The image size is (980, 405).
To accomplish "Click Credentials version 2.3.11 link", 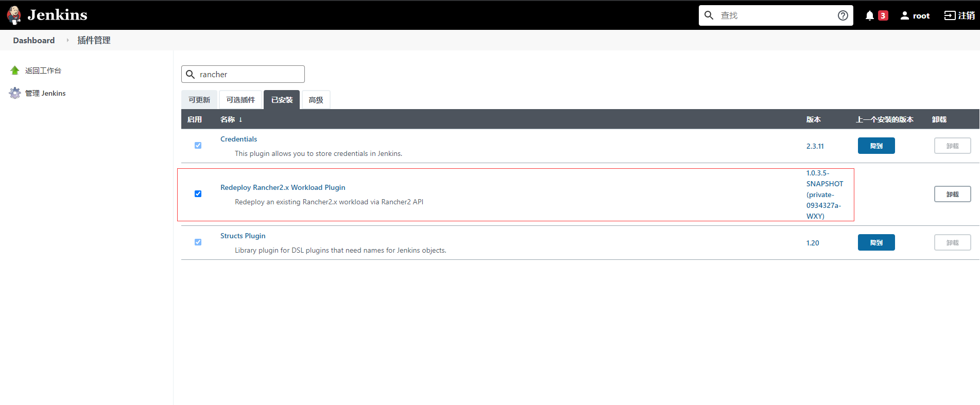I will click(x=815, y=146).
